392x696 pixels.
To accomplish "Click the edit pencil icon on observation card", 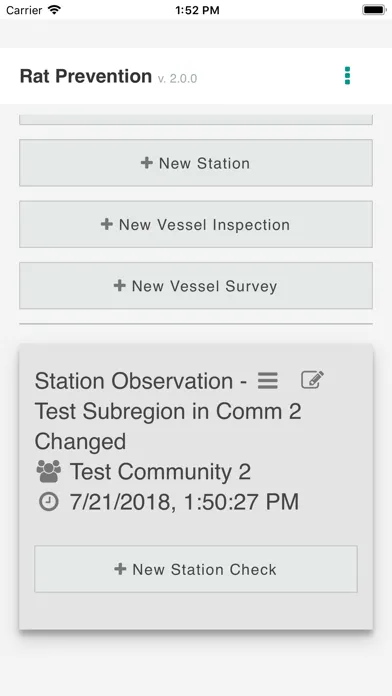I will [313, 380].
